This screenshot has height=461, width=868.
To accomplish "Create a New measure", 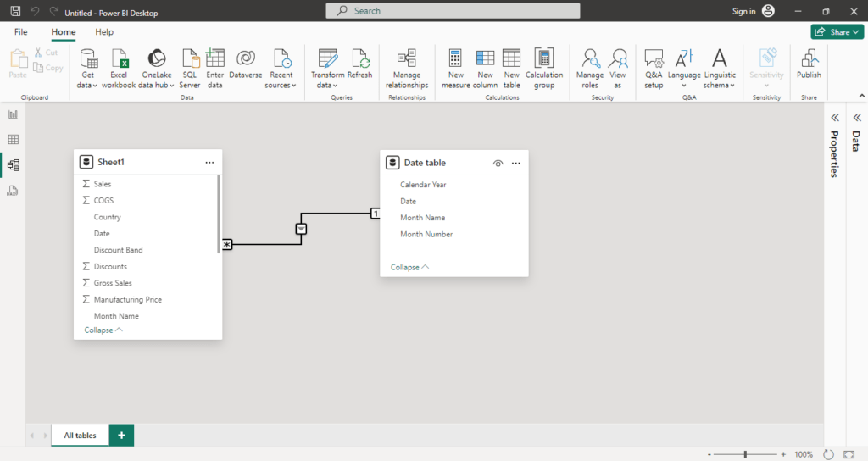I will (x=455, y=69).
